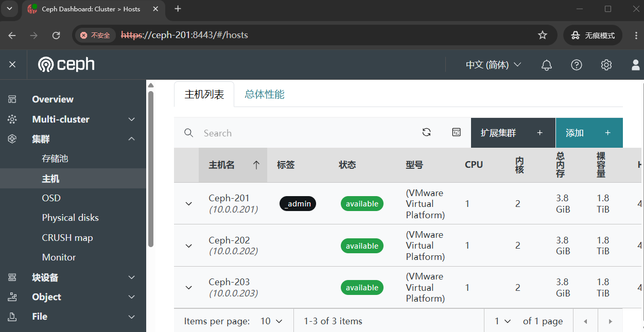Screen dimensions: 644x332
Task: Open CRUSH map in the sidebar
Action: [x=67, y=238]
